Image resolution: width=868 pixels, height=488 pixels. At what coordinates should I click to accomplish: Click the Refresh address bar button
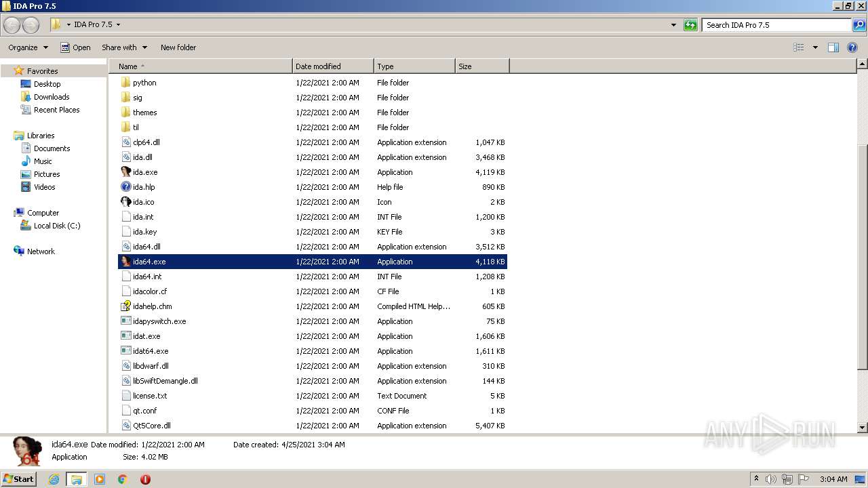pyautogui.click(x=690, y=25)
